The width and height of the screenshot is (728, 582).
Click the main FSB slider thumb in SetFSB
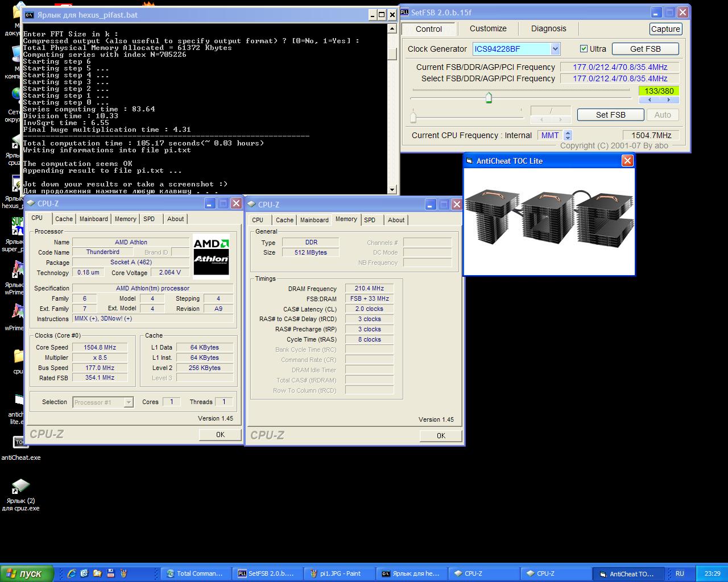[x=489, y=98]
